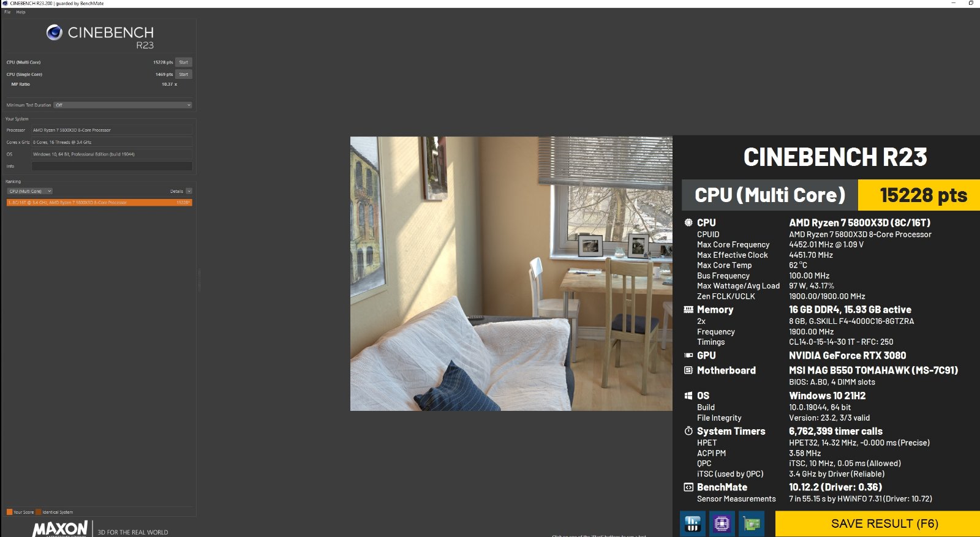980x537 pixels.
Task: Save the result with SAVE RESULT (F6)
Action: (878, 524)
